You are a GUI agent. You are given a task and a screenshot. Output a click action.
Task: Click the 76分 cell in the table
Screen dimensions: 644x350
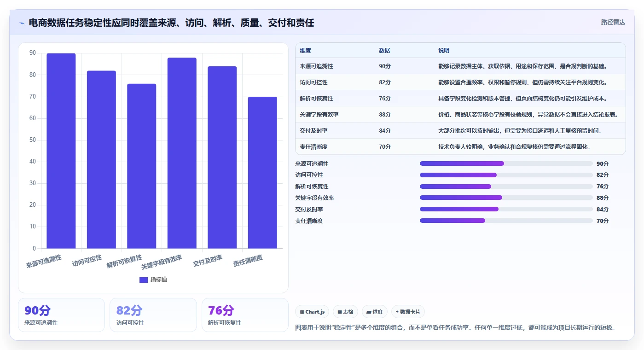point(385,99)
